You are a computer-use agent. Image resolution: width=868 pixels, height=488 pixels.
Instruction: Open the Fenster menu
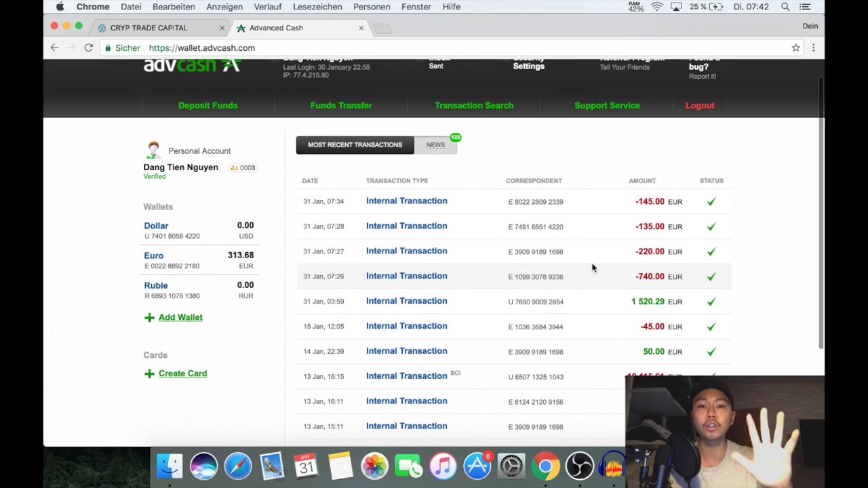click(416, 7)
